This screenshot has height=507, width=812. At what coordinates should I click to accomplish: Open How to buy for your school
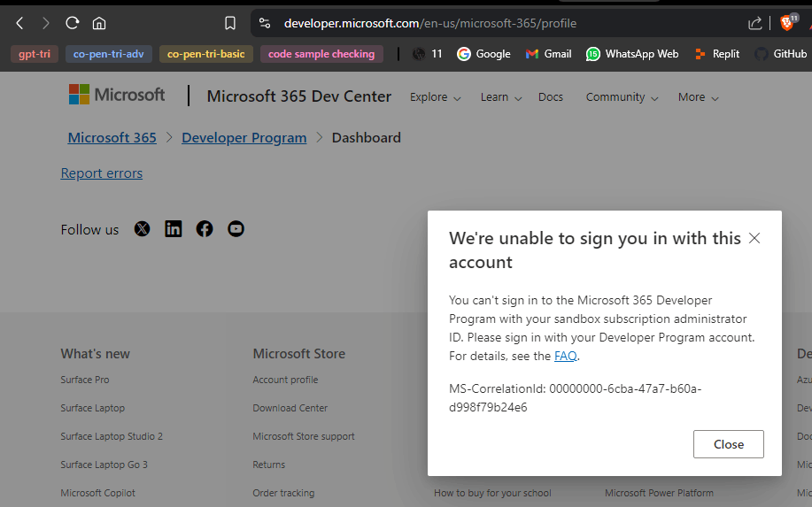pyautogui.click(x=492, y=493)
